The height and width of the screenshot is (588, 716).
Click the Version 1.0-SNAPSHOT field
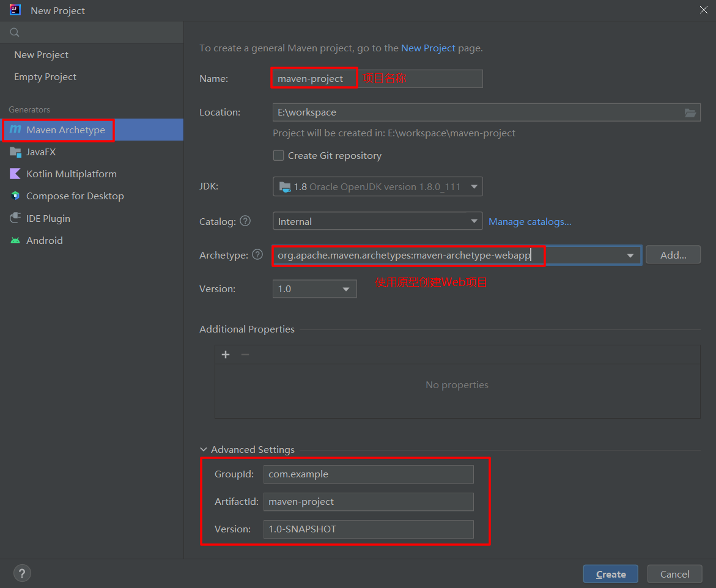pos(369,529)
